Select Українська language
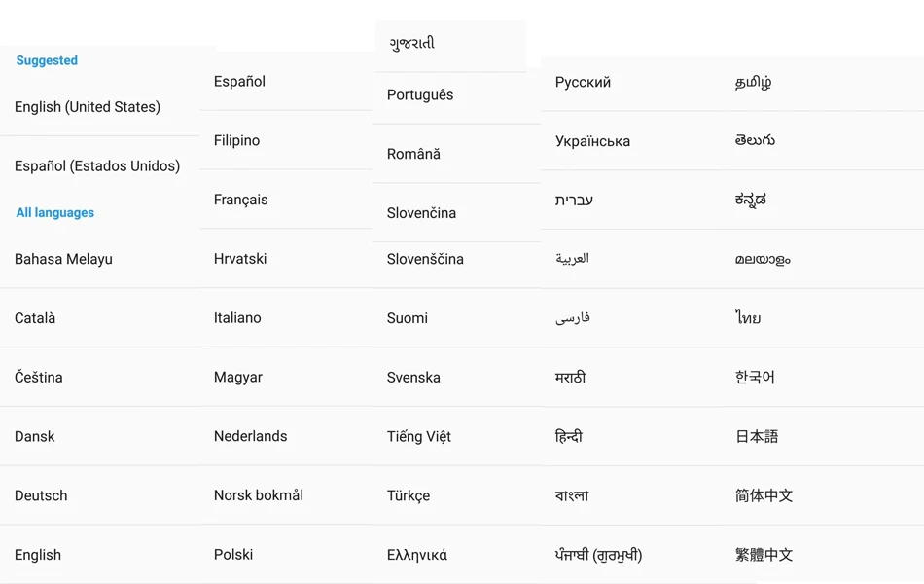Viewport: 924px width, 584px height. click(592, 141)
